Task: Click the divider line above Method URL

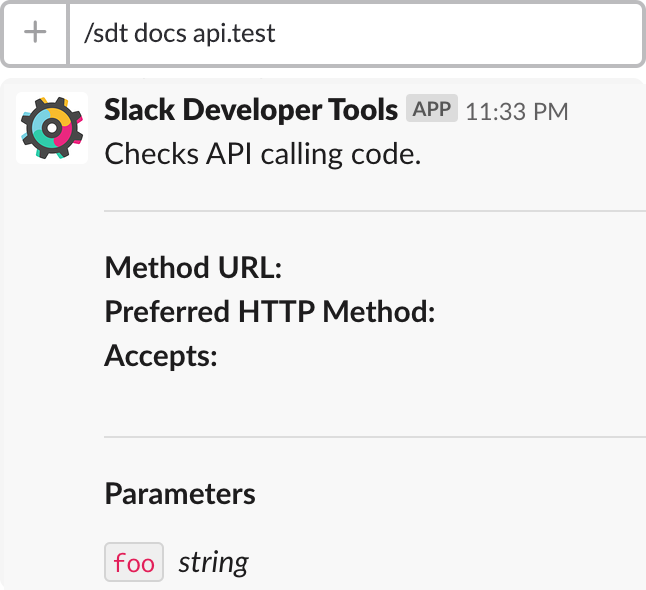Action: point(375,211)
